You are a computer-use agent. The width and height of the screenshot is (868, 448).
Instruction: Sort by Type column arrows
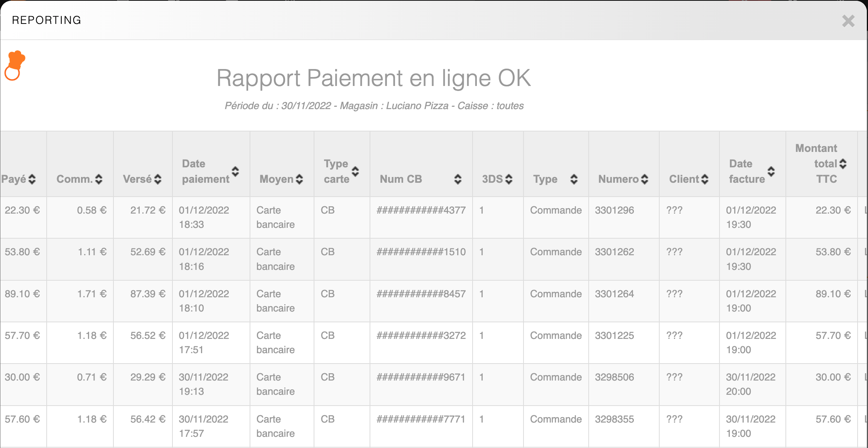574,179
